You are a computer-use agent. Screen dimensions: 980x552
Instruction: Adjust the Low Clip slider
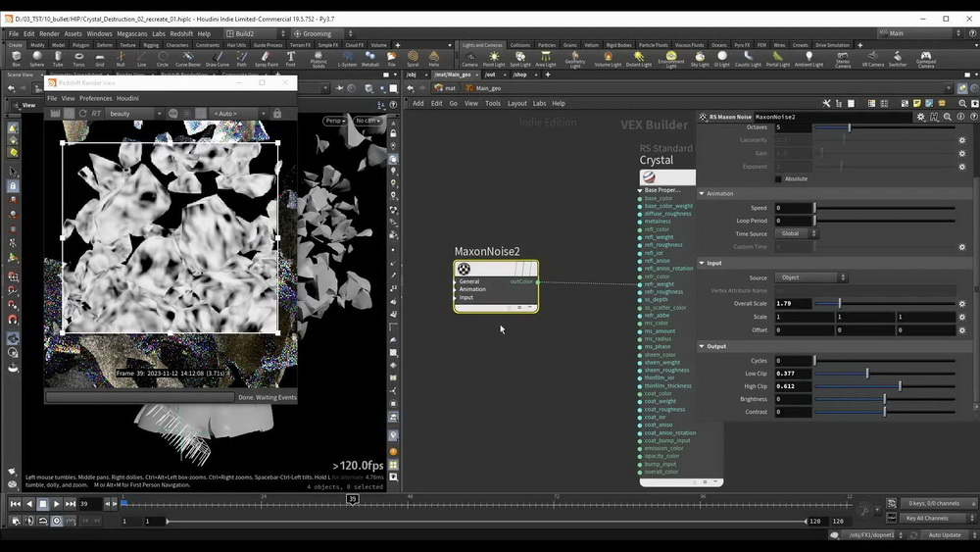[885, 374]
